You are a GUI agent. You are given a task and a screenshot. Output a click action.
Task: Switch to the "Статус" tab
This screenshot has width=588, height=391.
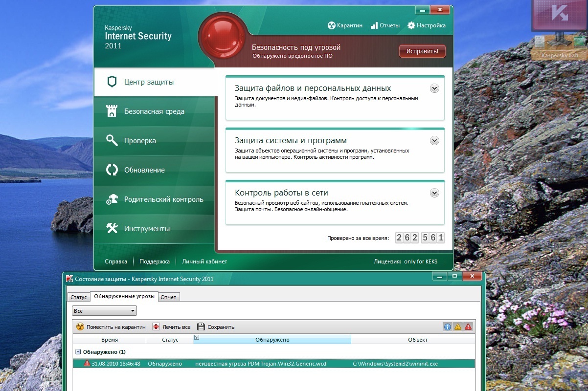click(78, 297)
